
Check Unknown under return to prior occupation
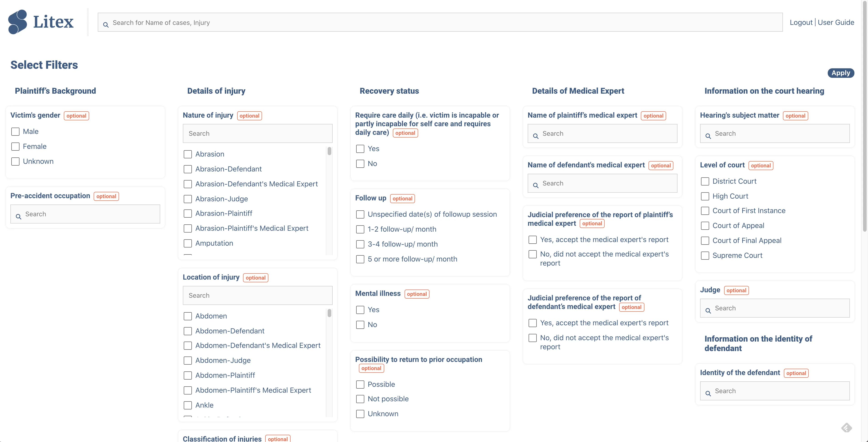pyautogui.click(x=360, y=414)
